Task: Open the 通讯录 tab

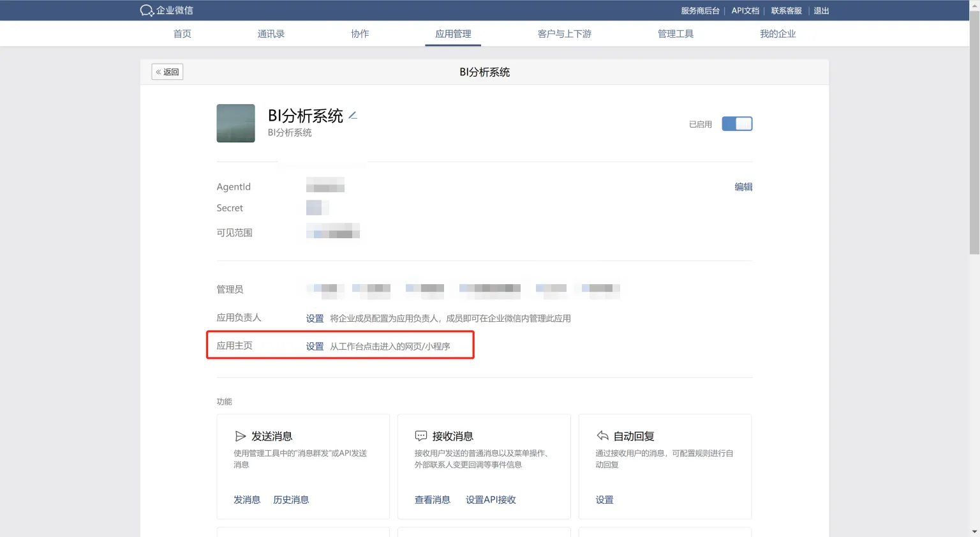Action: point(271,34)
